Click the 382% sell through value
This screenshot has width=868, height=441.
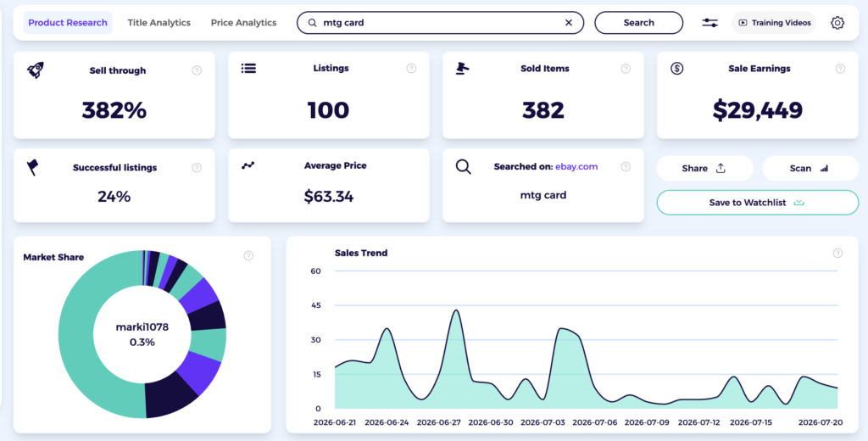pyautogui.click(x=114, y=110)
